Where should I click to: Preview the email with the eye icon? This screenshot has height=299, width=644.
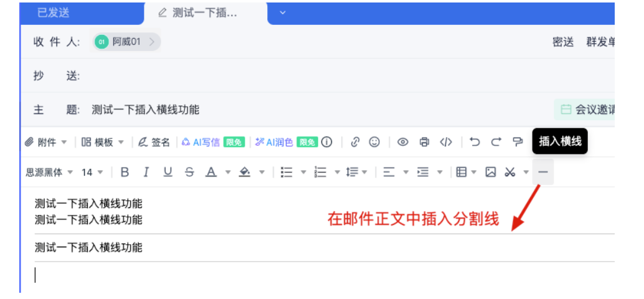click(403, 142)
